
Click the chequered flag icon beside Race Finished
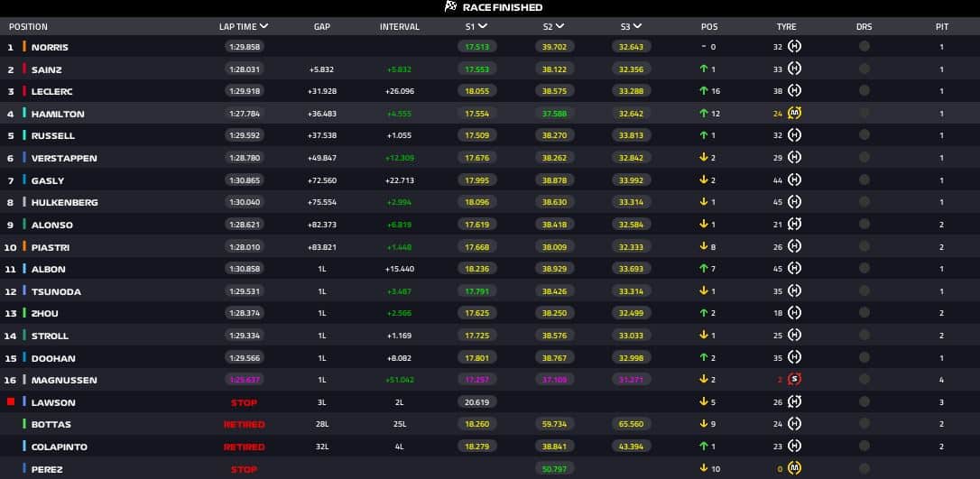click(x=450, y=7)
